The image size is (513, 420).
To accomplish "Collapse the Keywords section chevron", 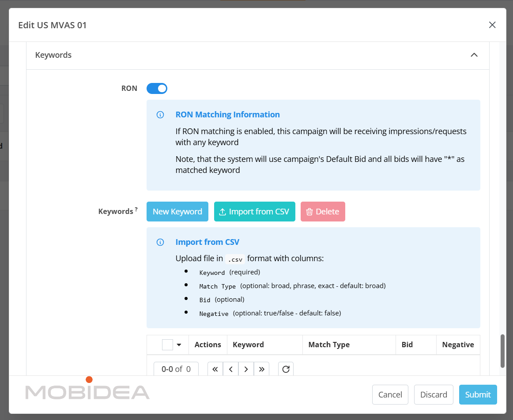I will [x=474, y=55].
